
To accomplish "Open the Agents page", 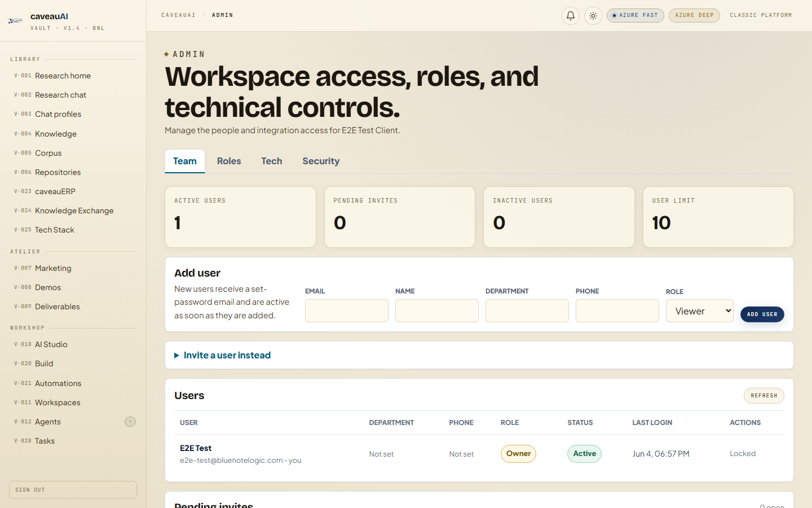I will 73,422.
